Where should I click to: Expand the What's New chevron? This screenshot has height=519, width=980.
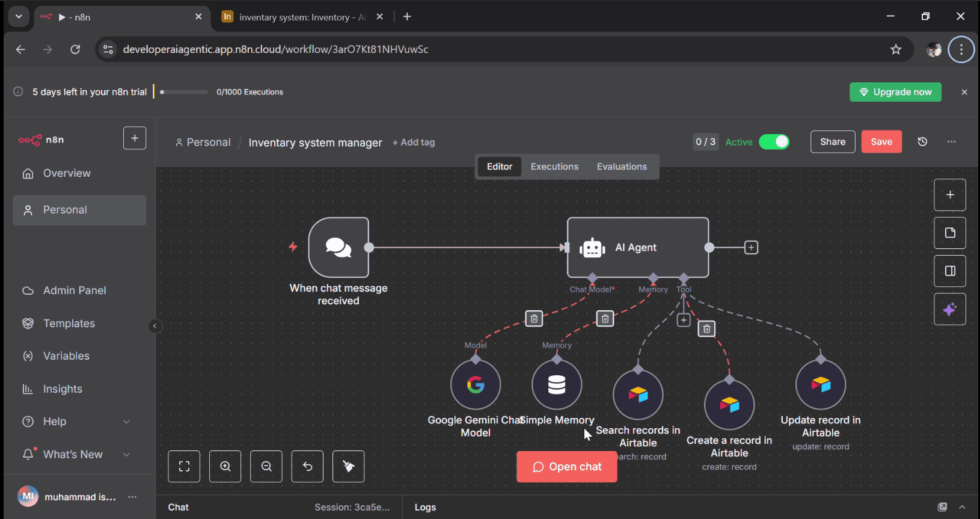[x=126, y=455]
